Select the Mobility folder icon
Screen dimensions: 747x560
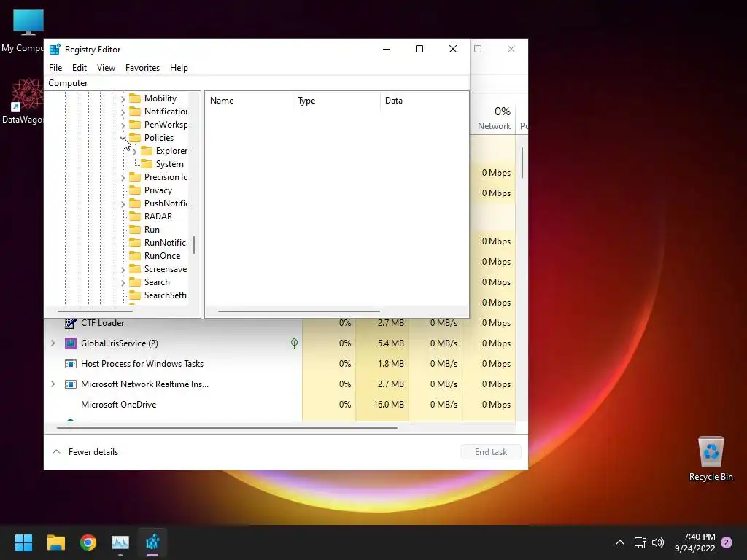[x=135, y=98]
